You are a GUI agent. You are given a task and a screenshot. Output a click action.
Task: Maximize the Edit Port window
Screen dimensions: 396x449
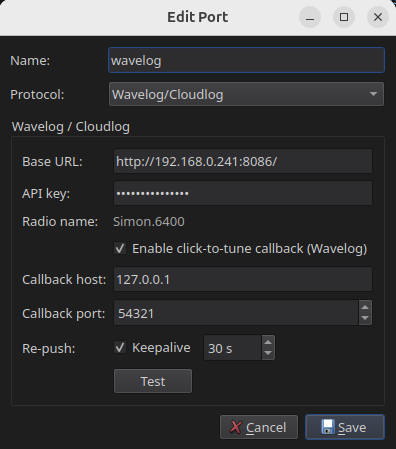click(344, 17)
